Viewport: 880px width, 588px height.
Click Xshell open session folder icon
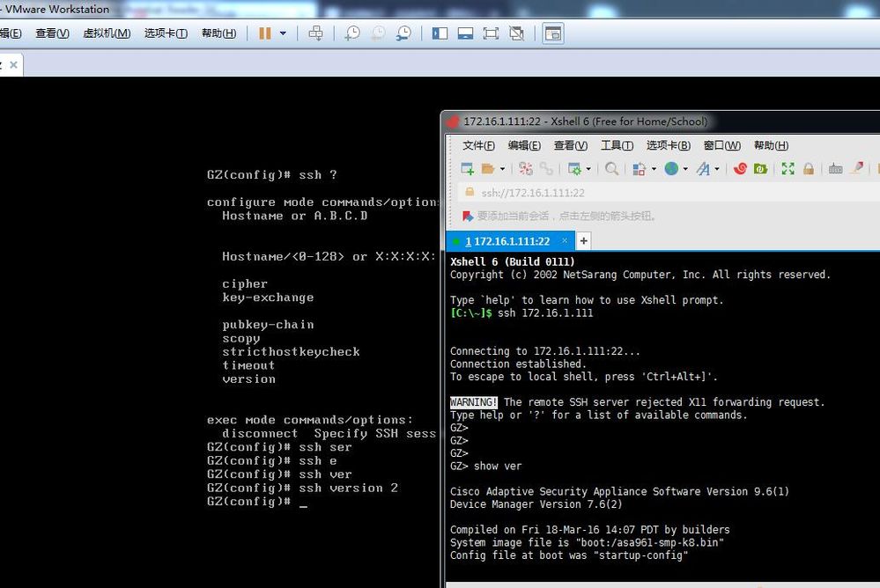[x=488, y=169]
